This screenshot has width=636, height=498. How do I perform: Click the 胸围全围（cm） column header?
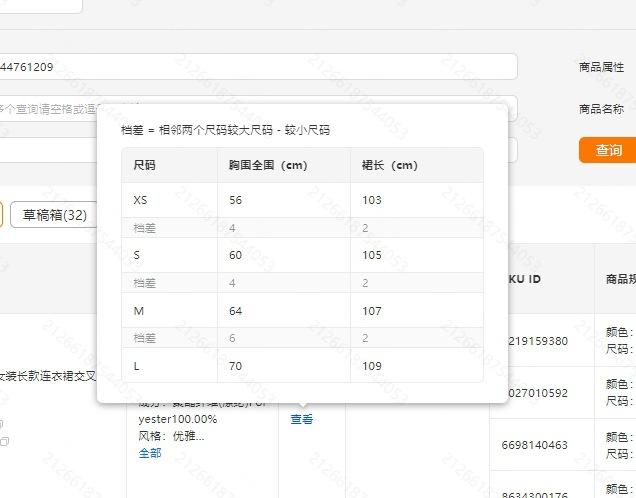267,165
